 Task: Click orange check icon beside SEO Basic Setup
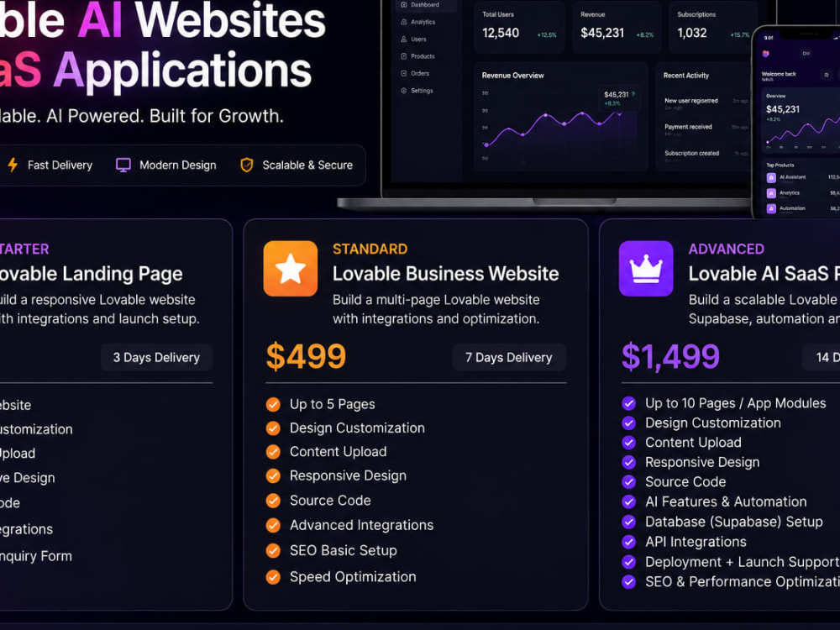(273, 550)
